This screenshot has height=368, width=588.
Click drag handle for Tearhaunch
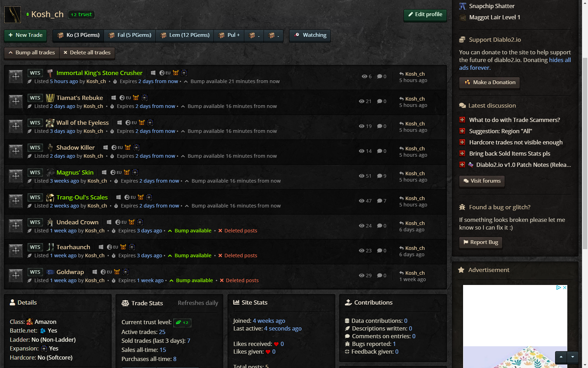(16, 250)
